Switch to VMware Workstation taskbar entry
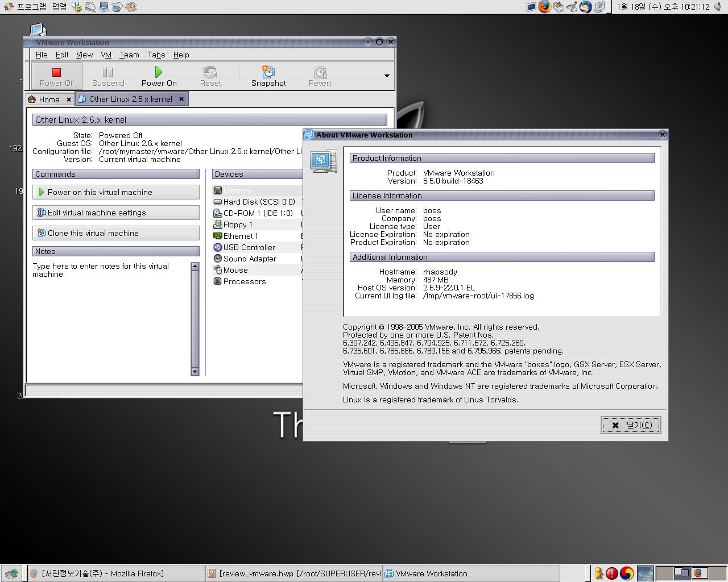Screen dimensions: 728x582 pyautogui.click(x=471, y=573)
